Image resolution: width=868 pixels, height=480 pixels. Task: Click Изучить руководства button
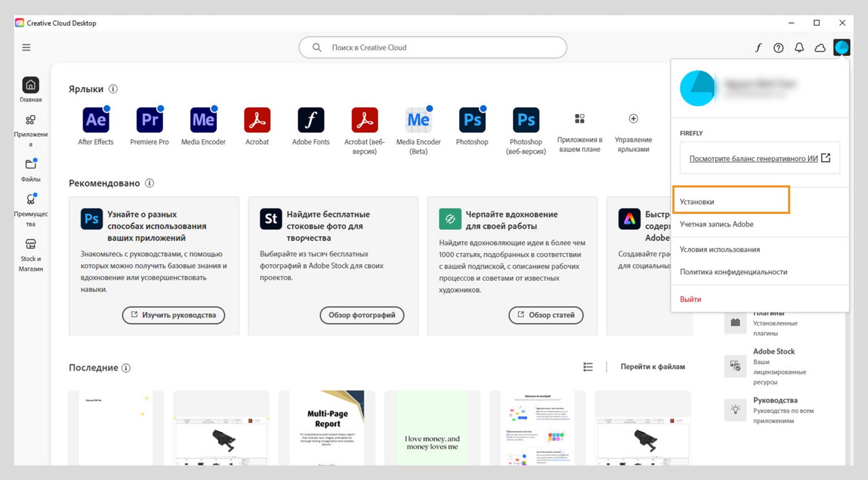tap(174, 315)
